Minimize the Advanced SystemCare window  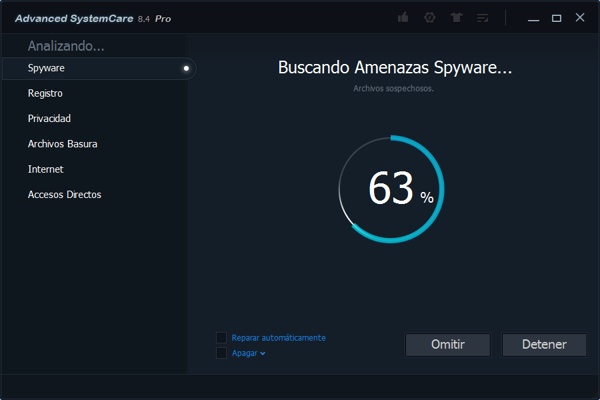(533, 18)
